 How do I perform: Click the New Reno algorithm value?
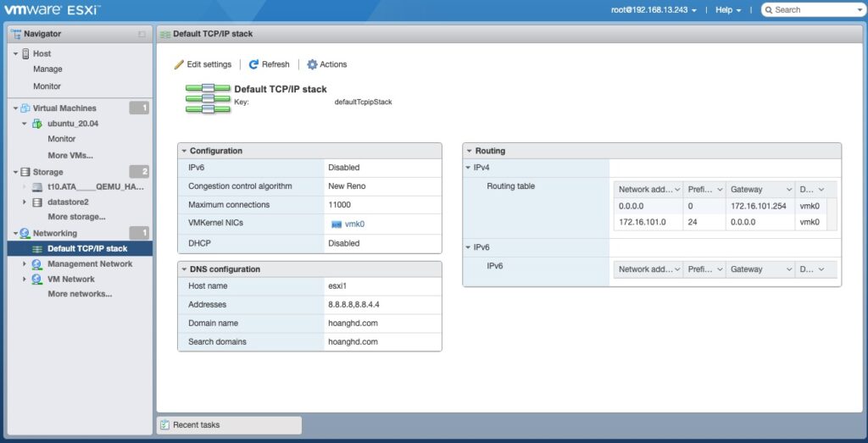[x=347, y=186]
